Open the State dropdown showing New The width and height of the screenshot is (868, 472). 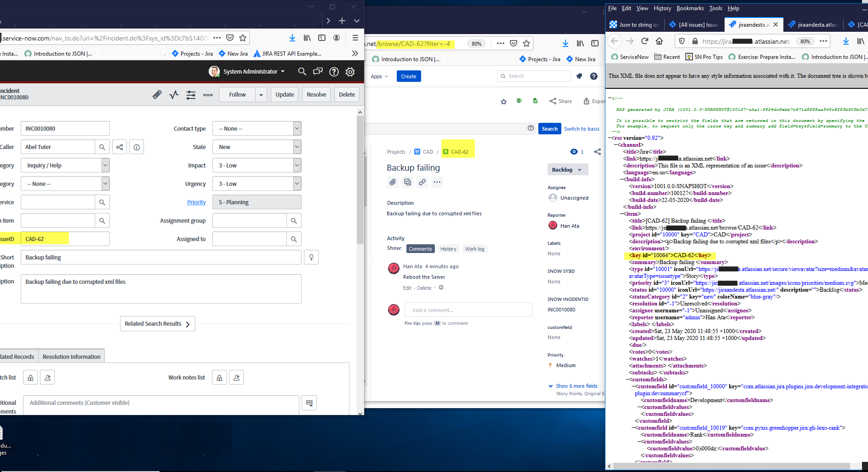257,147
